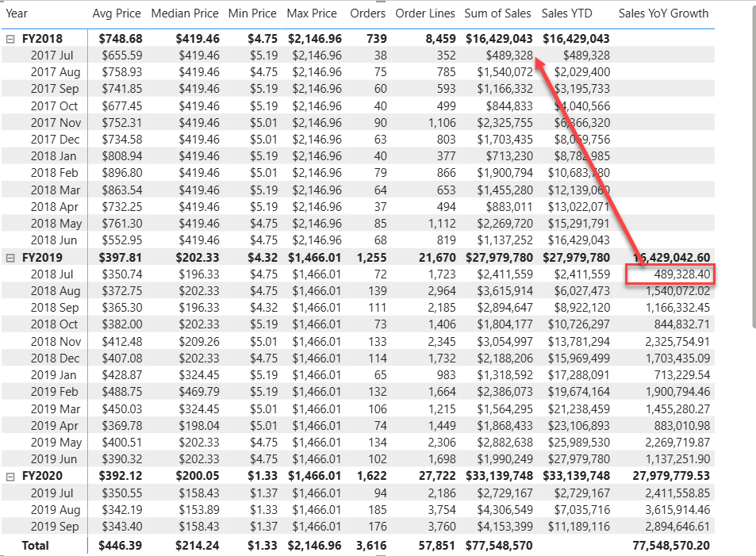Viewport: 756px width, 556px height.
Task: Click the Max Price column header
Action: (312, 13)
